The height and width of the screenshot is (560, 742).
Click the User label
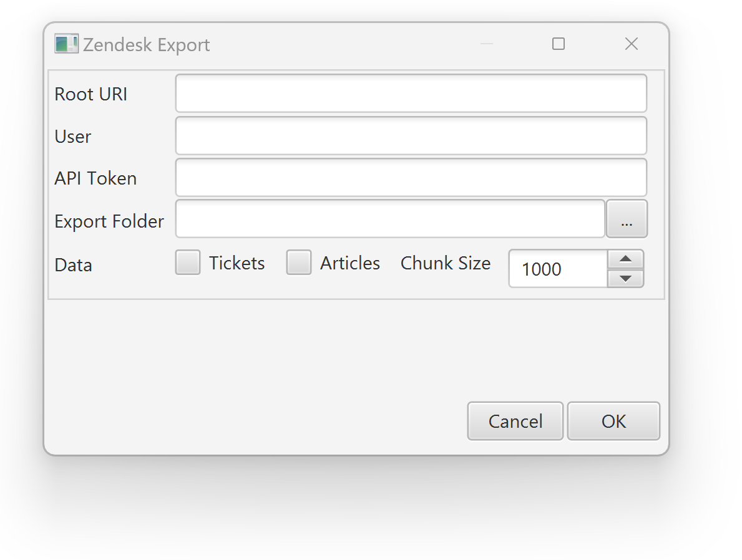[73, 137]
